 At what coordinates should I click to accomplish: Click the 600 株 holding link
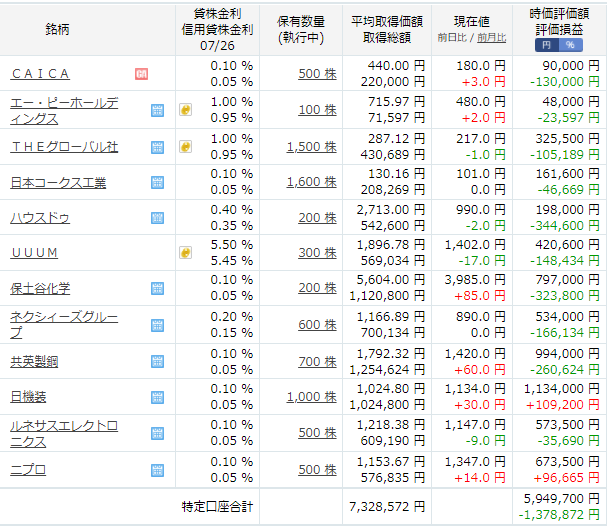(317, 325)
